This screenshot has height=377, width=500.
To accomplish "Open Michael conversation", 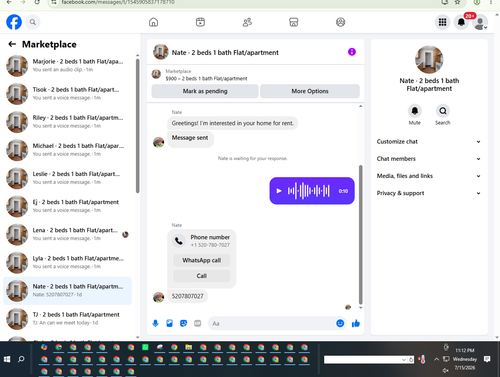I will point(67,150).
